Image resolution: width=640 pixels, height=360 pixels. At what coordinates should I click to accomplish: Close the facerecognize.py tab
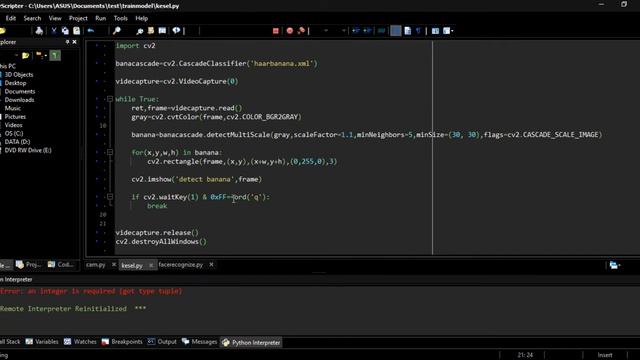tap(211, 264)
